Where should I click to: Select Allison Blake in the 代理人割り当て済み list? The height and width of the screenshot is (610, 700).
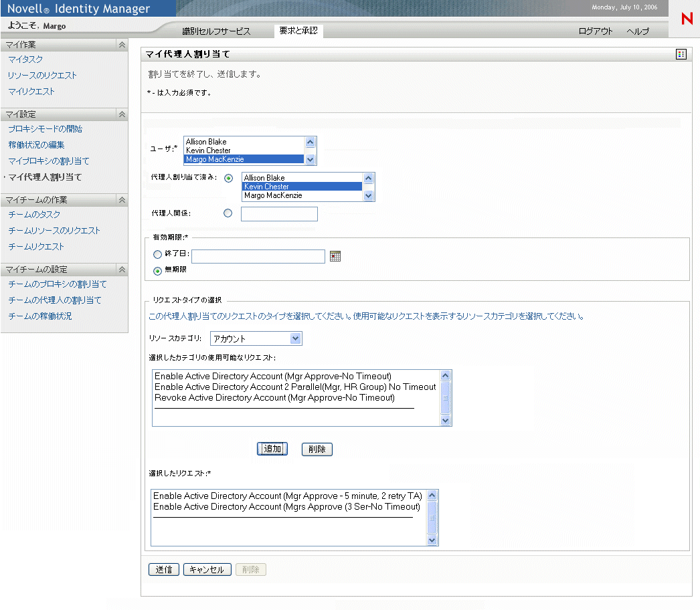click(302, 178)
